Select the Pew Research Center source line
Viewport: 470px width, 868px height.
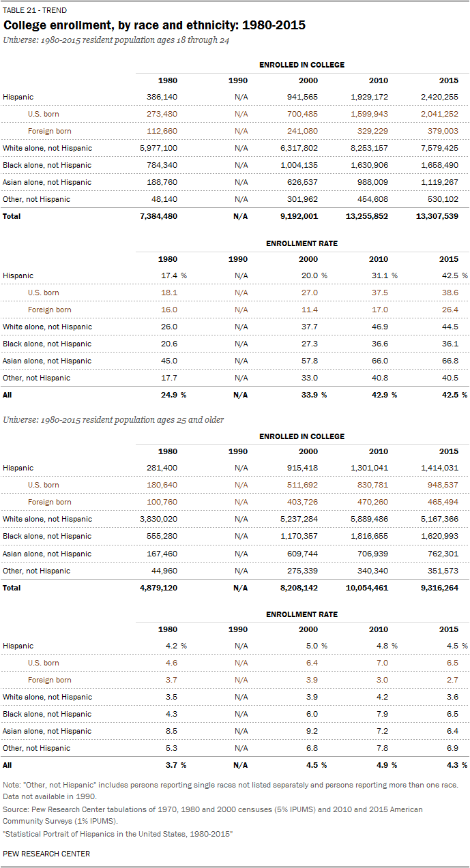[213, 815]
